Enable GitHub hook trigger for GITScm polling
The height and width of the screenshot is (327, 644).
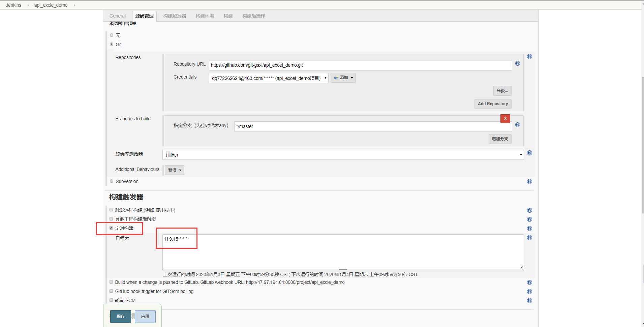coord(111,291)
